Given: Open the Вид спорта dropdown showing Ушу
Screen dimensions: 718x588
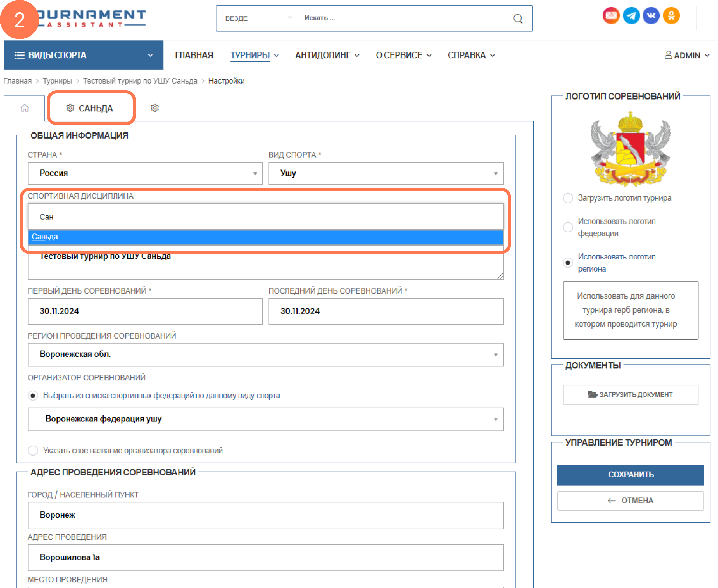Looking at the screenshot, I should tap(386, 173).
